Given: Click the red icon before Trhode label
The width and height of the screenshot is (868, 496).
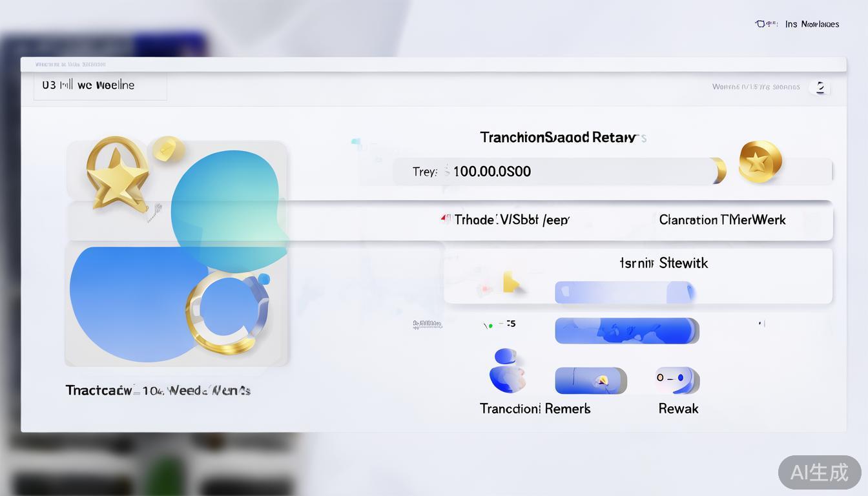Looking at the screenshot, I should point(445,219).
